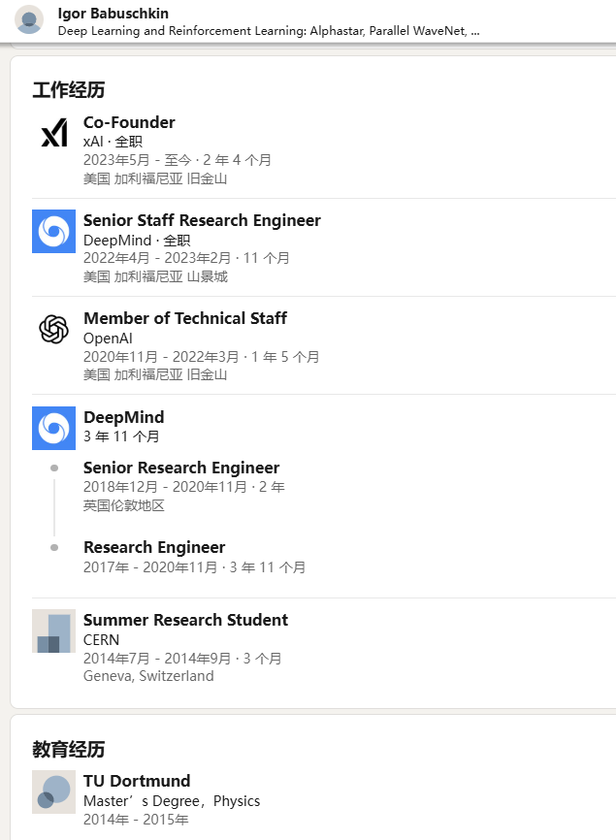Click the OpenAI logo icon

point(53,329)
